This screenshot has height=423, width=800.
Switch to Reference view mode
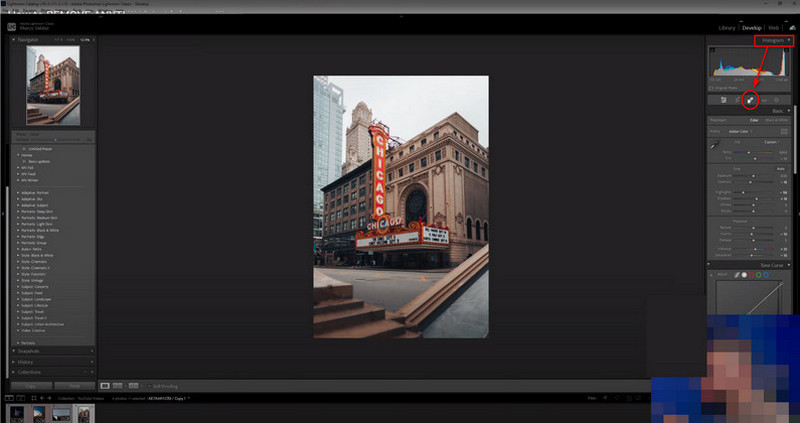click(118, 386)
